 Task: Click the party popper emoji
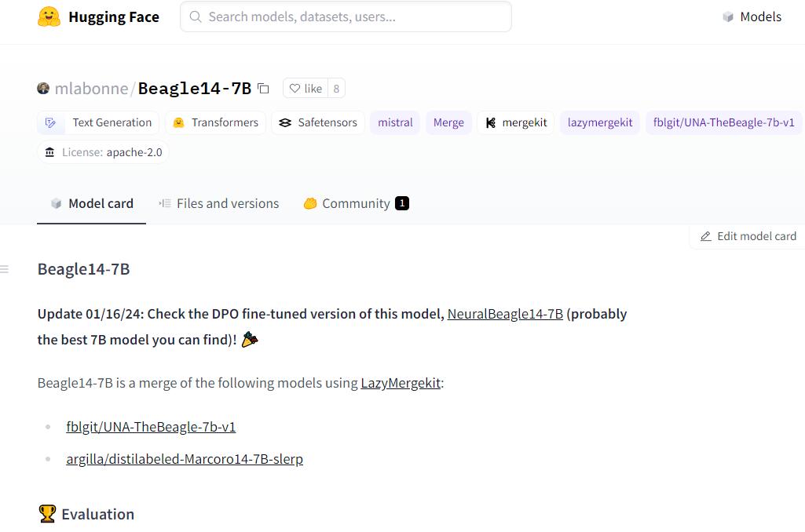250,339
